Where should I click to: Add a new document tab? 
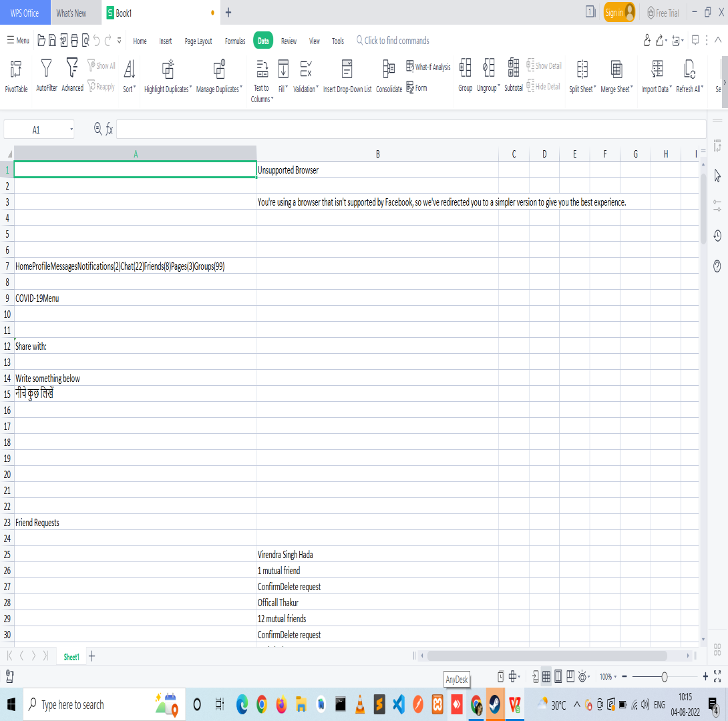pos(228,13)
